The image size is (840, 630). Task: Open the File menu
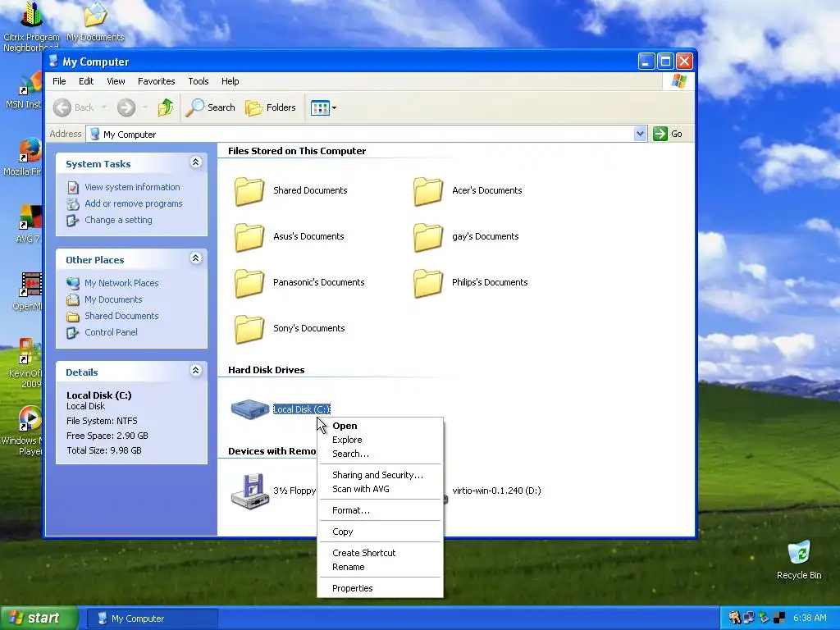(x=59, y=81)
